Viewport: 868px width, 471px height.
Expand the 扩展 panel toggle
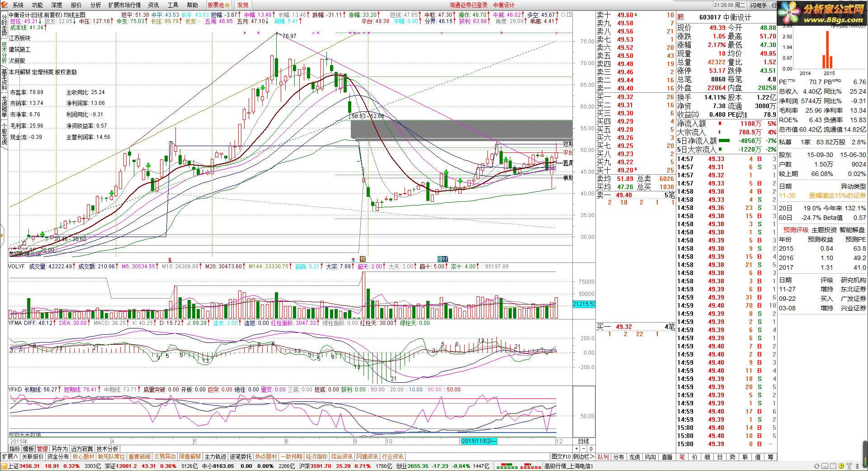10,457
